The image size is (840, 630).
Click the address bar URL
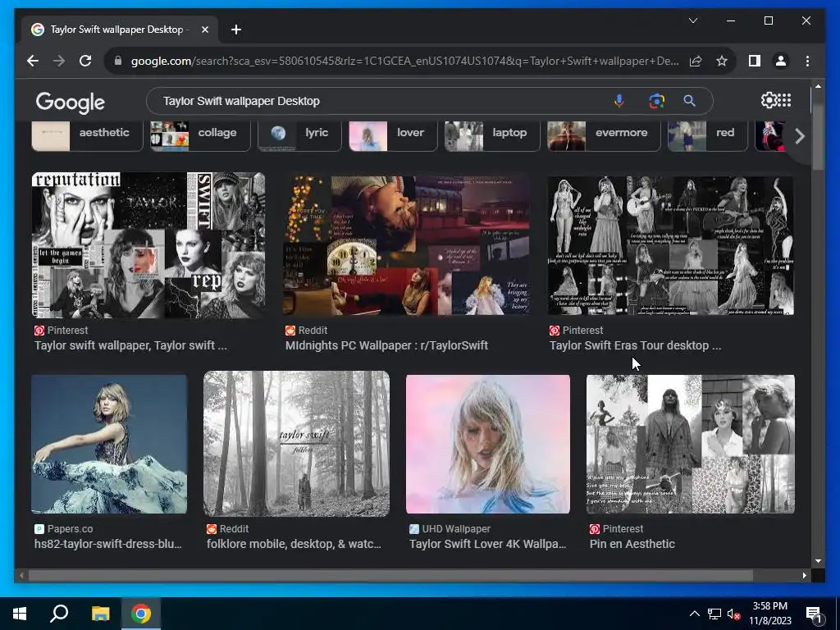pyautogui.click(x=404, y=61)
